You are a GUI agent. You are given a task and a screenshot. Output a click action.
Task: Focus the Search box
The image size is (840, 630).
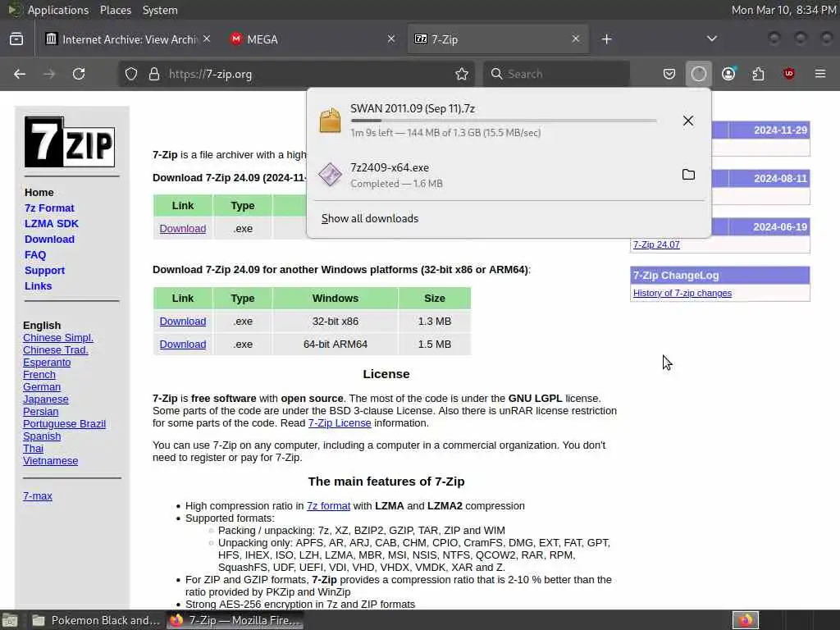(x=556, y=74)
